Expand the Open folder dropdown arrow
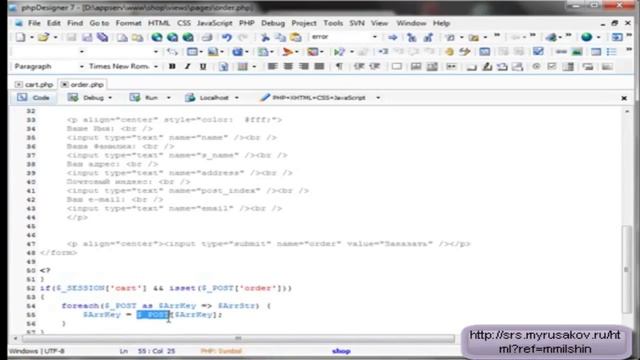This screenshot has width=640, height=360. coord(55,38)
